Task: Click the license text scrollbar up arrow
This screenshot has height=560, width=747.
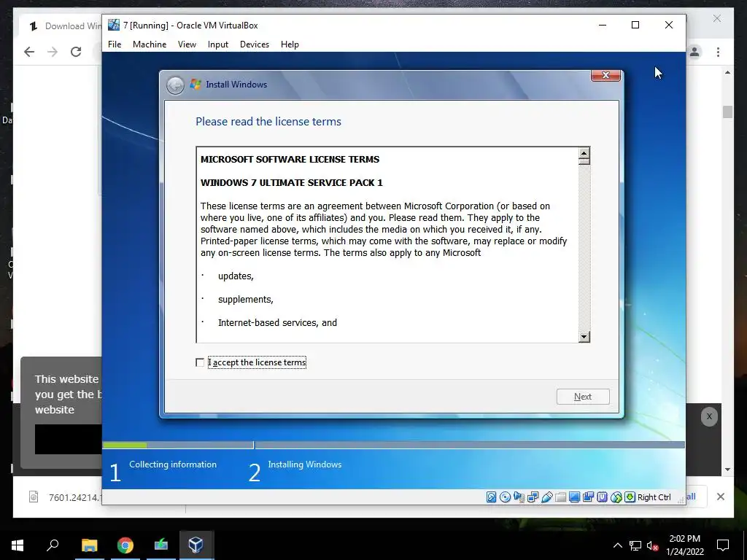Action: pos(584,153)
